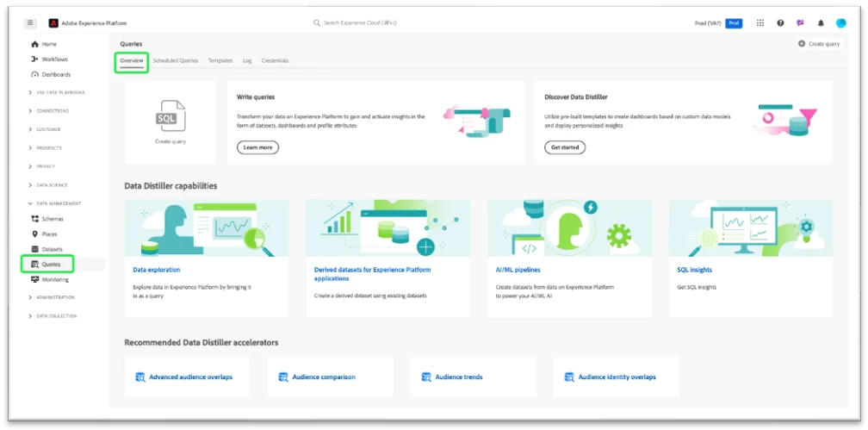Select the Overview tab

[132, 60]
